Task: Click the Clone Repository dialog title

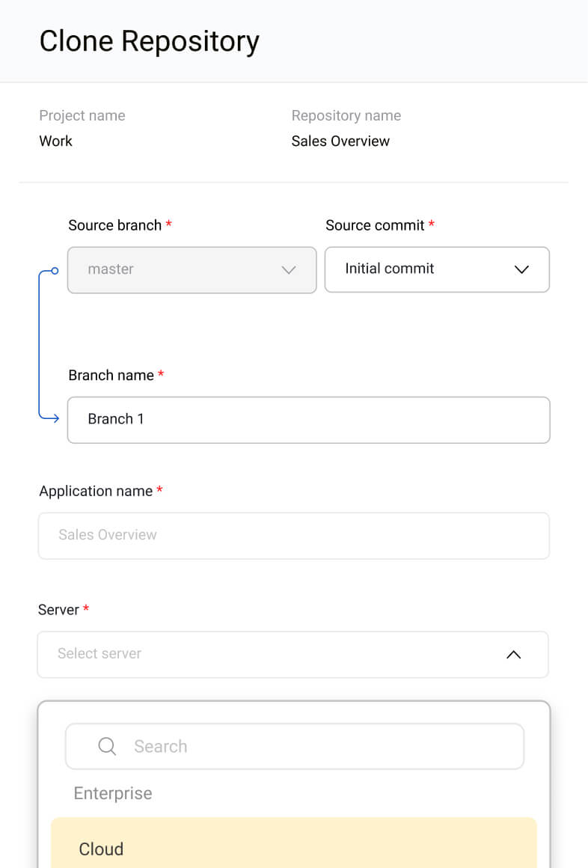Action: tap(149, 41)
